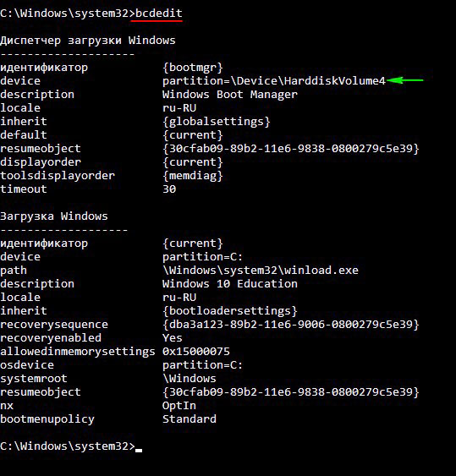456x476 pixels.
Task: Click the partition=\Device\HarddiskVolume4 value
Action: [274, 81]
